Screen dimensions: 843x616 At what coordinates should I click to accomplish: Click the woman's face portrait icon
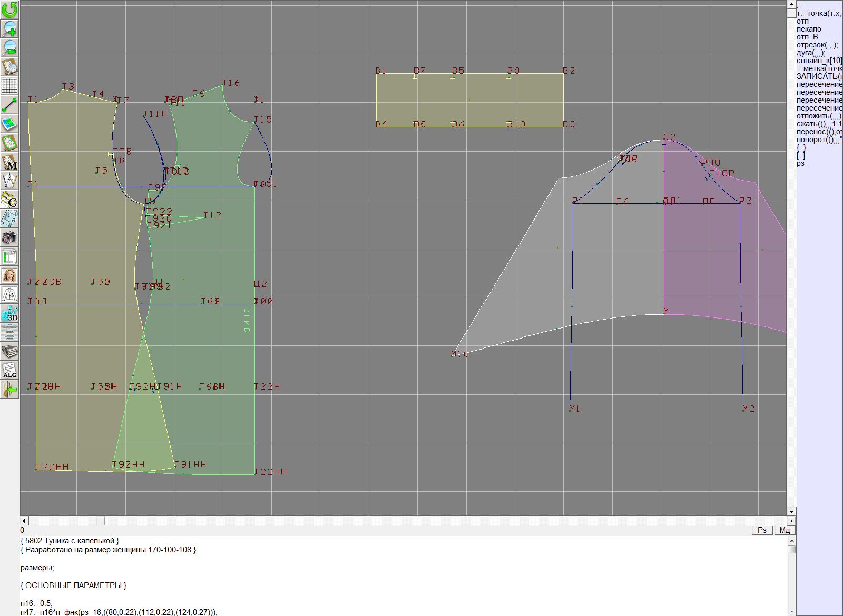click(x=9, y=275)
